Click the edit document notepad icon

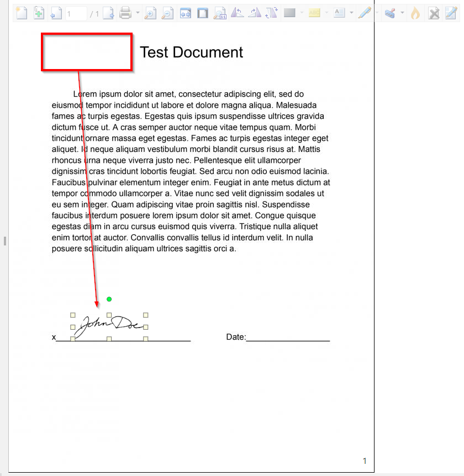coord(451,13)
